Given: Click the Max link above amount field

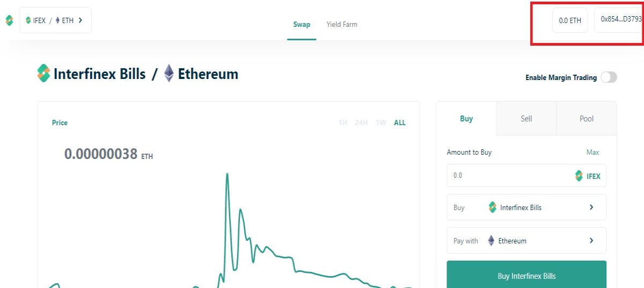Looking at the screenshot, I should 592,153.
